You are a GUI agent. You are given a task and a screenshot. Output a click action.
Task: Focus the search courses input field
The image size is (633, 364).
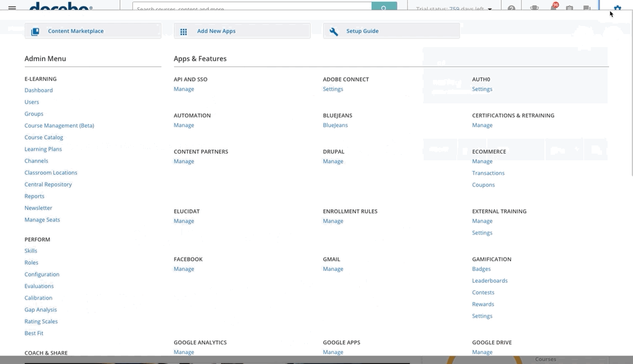point(252,6)
